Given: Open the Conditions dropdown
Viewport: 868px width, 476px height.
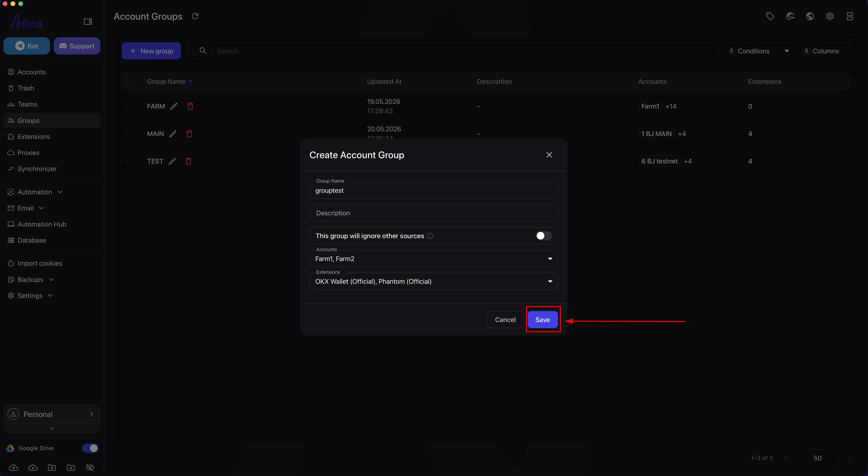Looking at the screenshot, I should (759, 51).
